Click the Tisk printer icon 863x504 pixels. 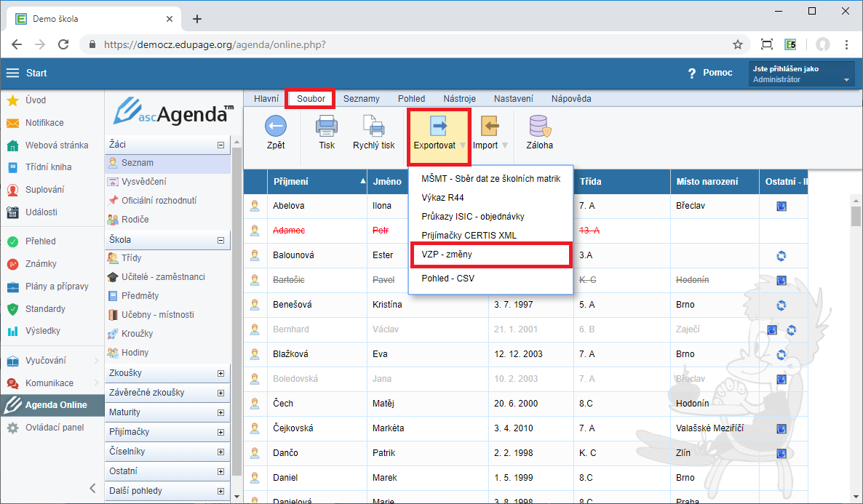pos(327,126)
